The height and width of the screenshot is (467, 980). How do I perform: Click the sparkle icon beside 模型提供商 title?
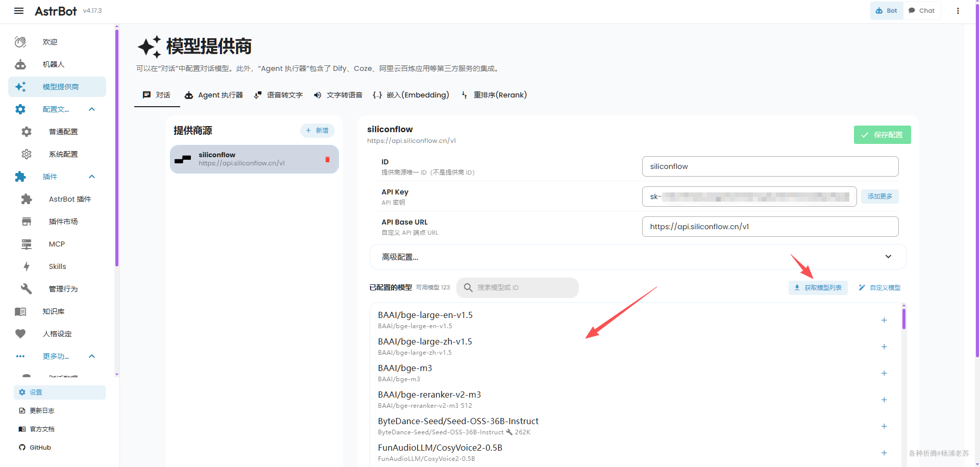pyautogui.click(x=149, y=47)
